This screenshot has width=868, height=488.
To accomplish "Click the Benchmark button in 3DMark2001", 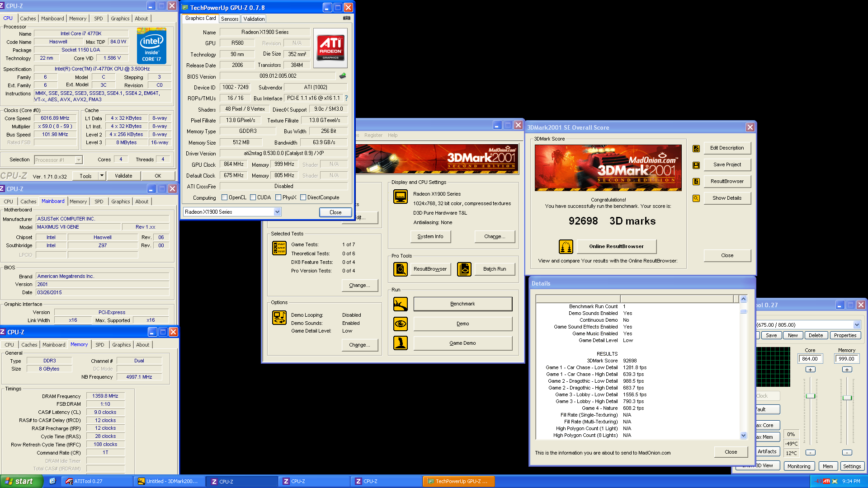I will (462, 304).
